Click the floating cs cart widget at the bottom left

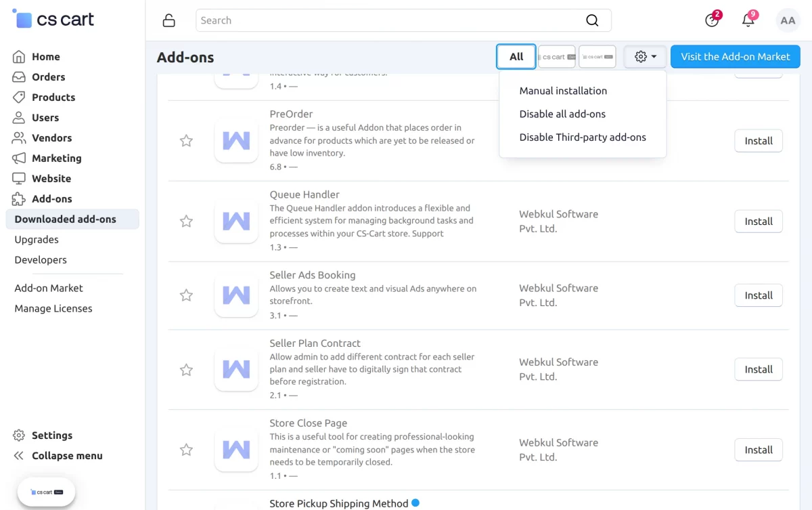click(x=46, y=492)
